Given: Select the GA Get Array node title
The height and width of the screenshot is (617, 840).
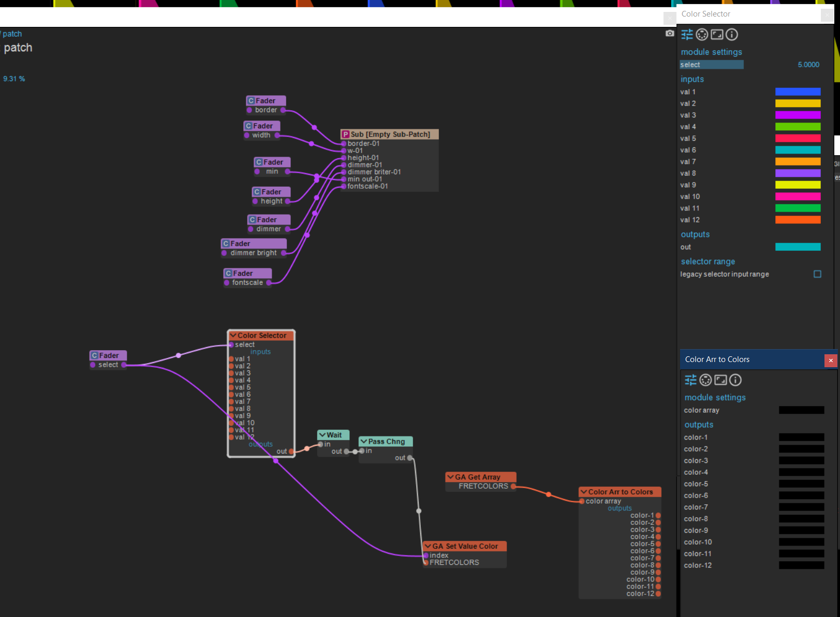Looking at the screenshot, I should pos(477,477).
